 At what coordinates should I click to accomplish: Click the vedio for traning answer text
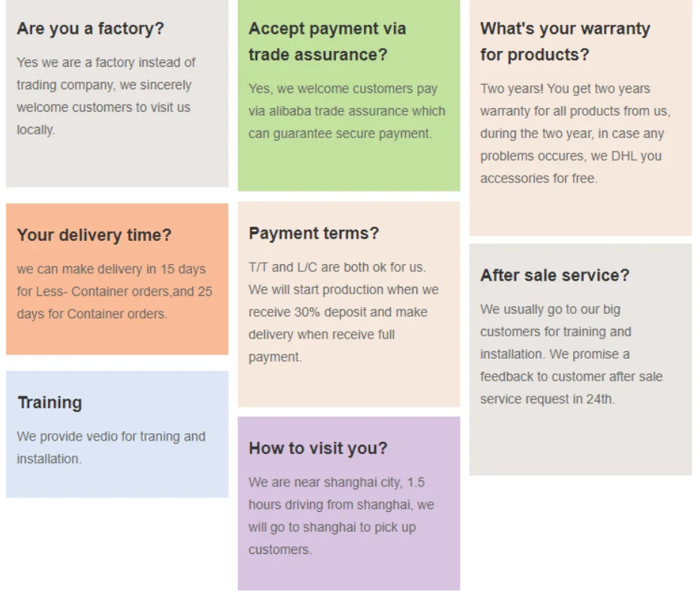(x=111, y=447)
